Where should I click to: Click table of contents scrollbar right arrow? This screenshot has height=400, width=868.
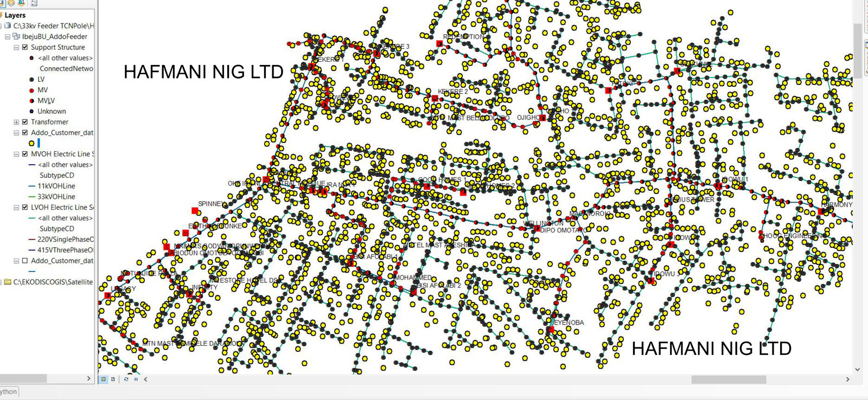(89, 378)
